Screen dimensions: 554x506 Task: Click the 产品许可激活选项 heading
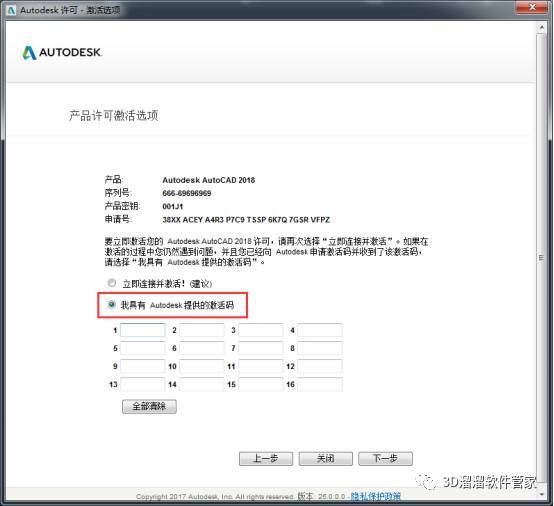pos(113,116)
